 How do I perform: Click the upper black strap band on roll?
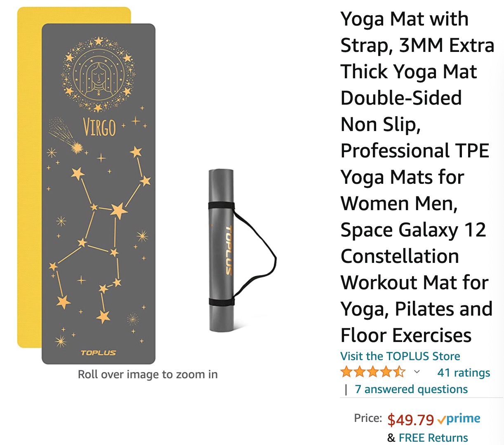coord(221,206)
